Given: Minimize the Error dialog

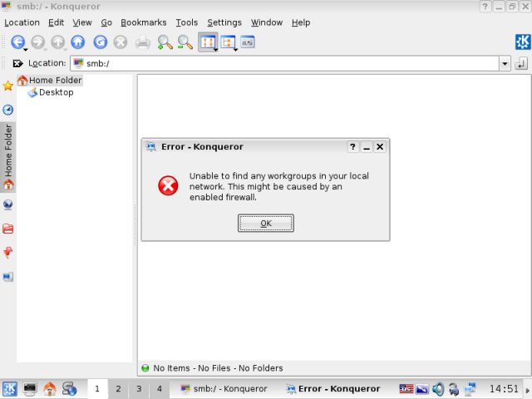Looking at the screenshot, I should tap(367, 147).
